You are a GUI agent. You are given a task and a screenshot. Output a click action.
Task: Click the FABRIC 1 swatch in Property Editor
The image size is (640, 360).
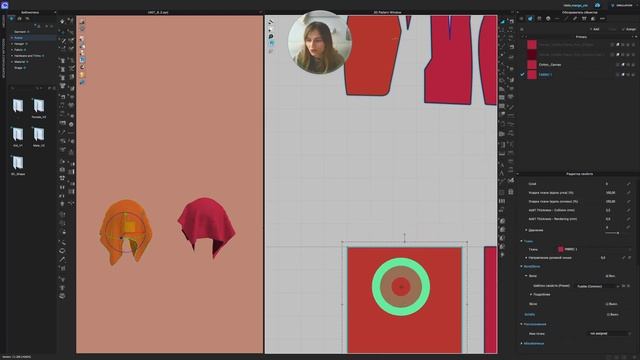coord(560,249)
